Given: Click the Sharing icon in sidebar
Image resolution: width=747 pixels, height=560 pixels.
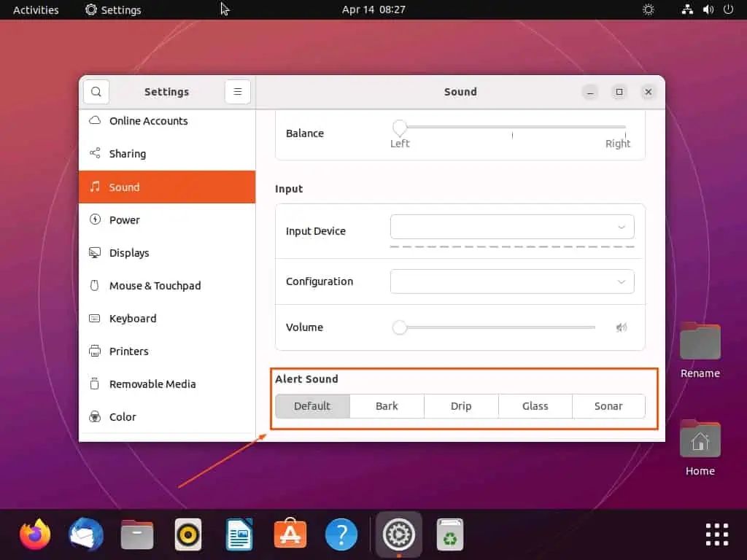Looking at the screenshot, I should point(95,153).
